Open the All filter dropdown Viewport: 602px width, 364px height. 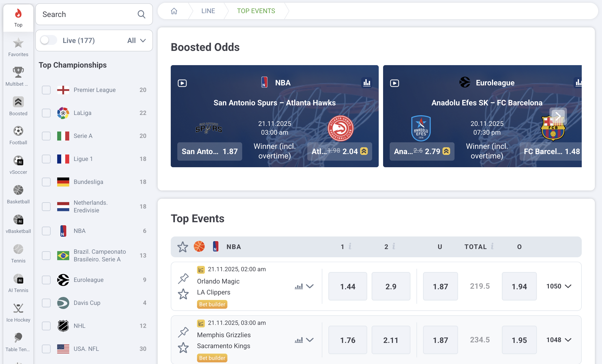[x=136, y=41]
